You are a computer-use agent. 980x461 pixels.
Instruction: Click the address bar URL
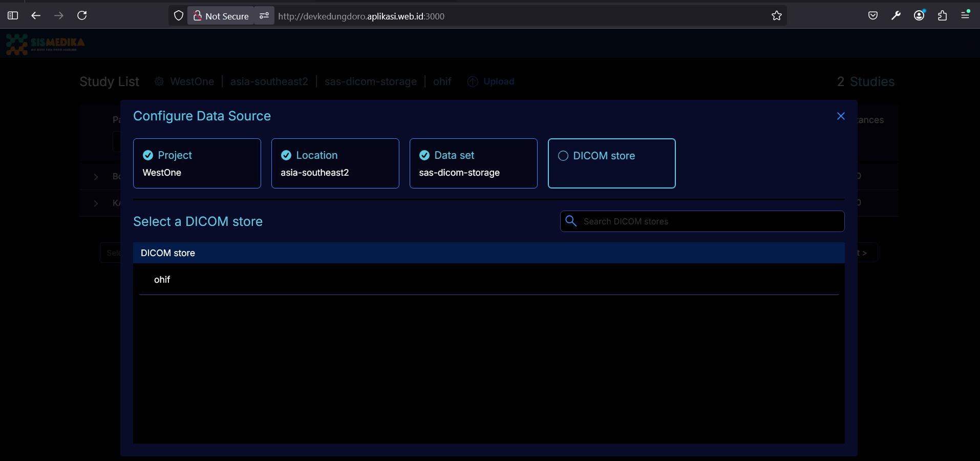361,16
